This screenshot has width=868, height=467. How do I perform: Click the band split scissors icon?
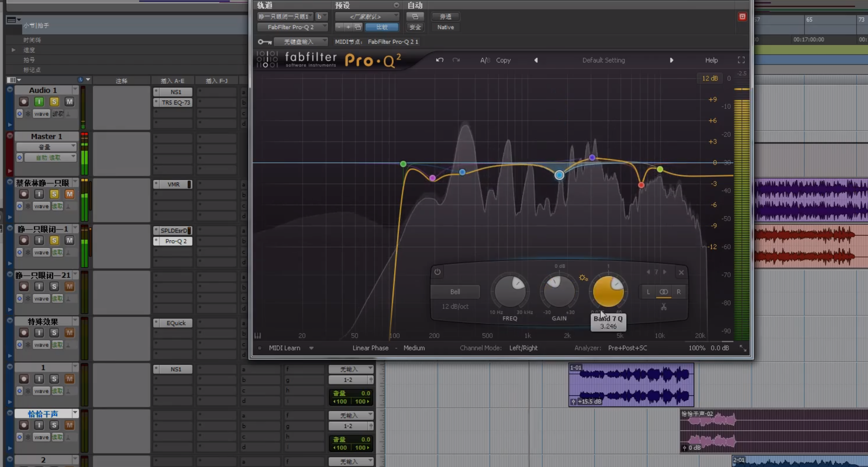click(664, 307)
